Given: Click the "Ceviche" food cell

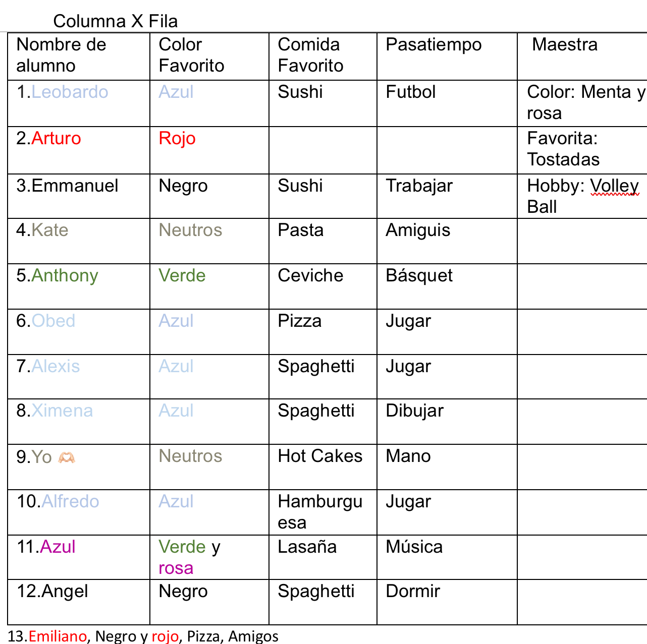Looking at the screenshot, I should pyautogui.click(x=310, y=276).
